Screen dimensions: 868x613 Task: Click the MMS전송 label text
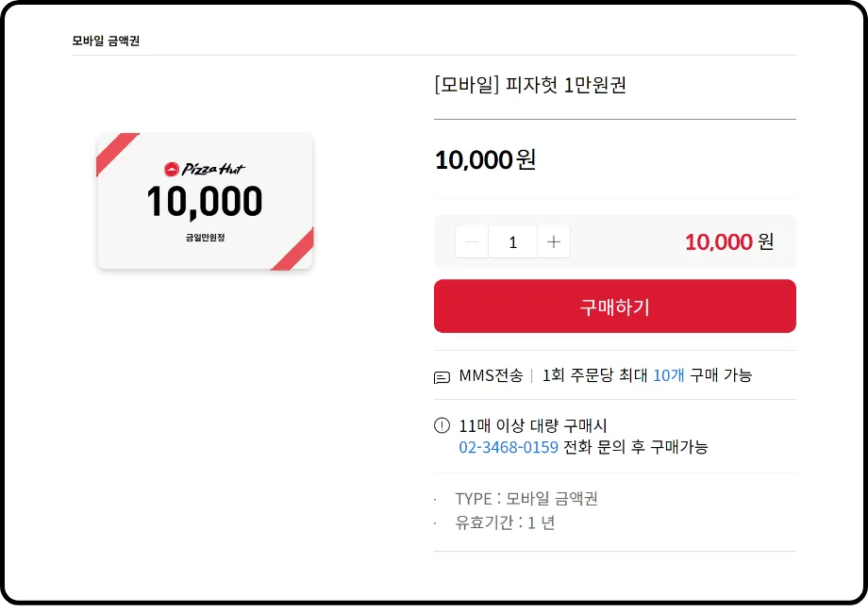click(x=491, y=375)
